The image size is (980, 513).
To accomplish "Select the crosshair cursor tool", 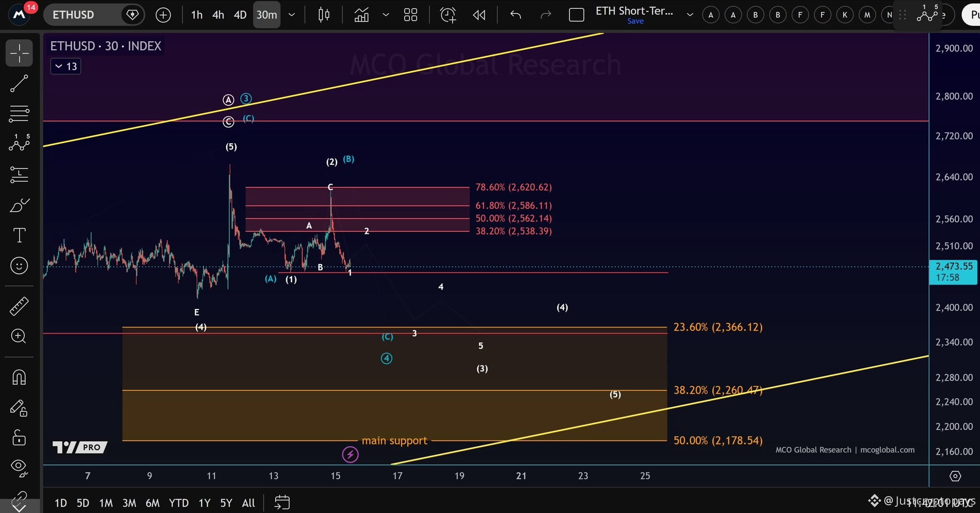I will (x=19, y=53).
